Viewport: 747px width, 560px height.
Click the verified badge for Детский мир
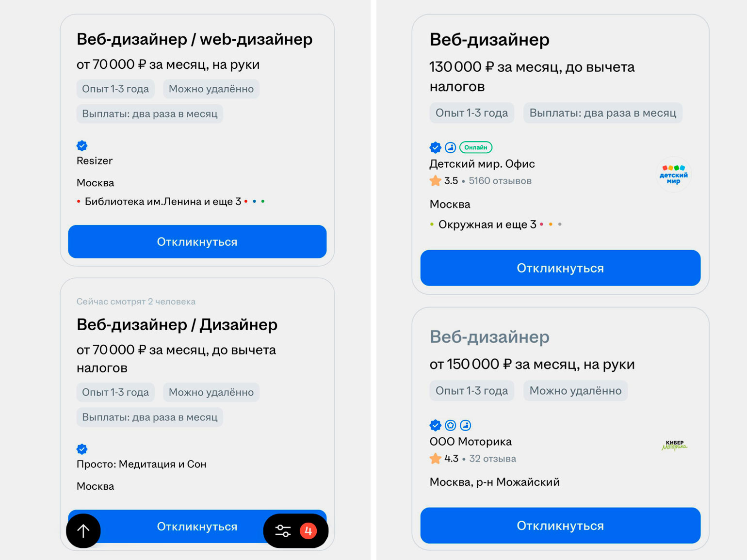click(x=435, y=147)
